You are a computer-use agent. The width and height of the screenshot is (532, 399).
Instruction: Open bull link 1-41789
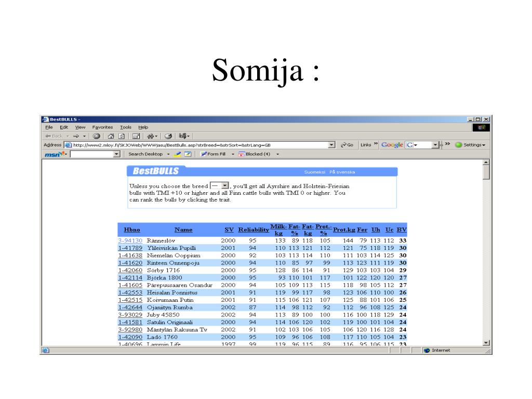(x=130, y=248)
